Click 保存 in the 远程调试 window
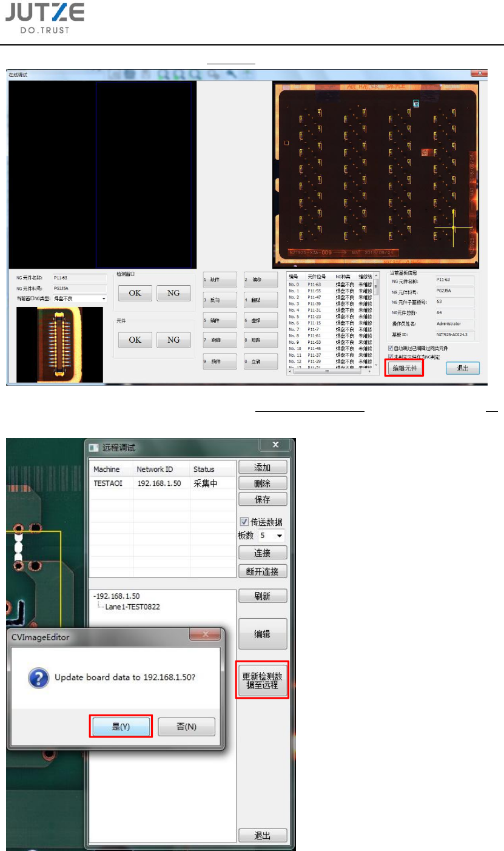 pyautogui.click(x=263, y=500)
